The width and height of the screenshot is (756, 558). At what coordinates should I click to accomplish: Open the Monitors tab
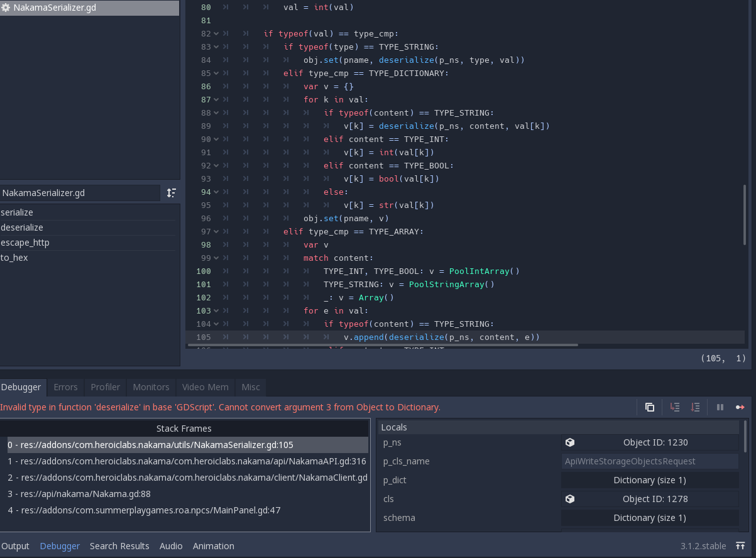[x=151, y=387]
